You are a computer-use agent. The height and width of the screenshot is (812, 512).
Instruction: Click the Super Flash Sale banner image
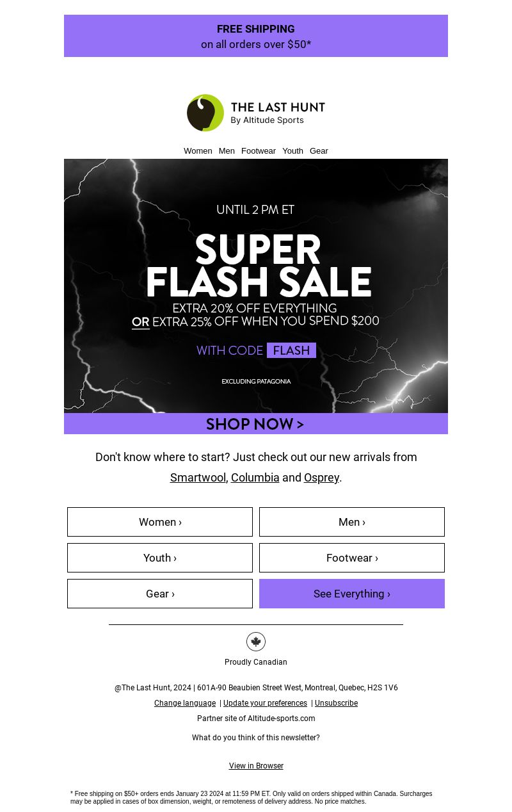256,286
